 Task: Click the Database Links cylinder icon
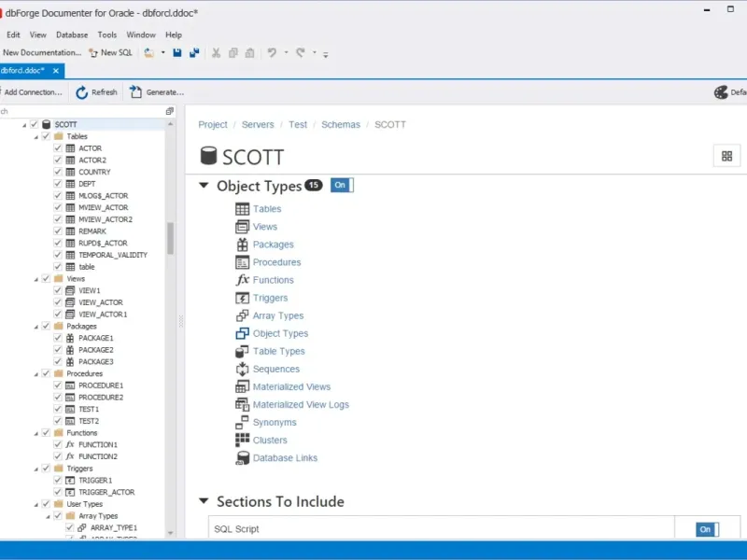pyautogui.click(x=243, y=458)
